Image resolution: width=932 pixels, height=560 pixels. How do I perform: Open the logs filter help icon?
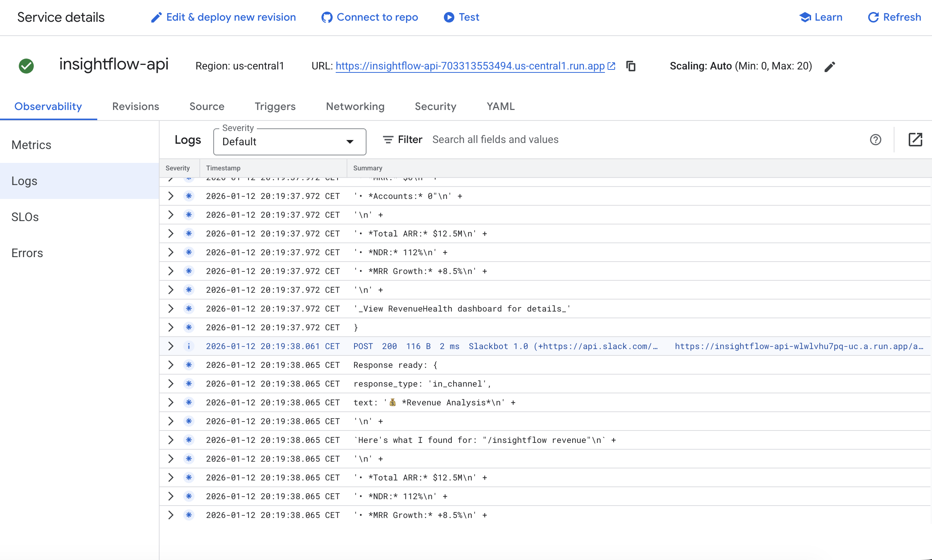coord(875,140)
